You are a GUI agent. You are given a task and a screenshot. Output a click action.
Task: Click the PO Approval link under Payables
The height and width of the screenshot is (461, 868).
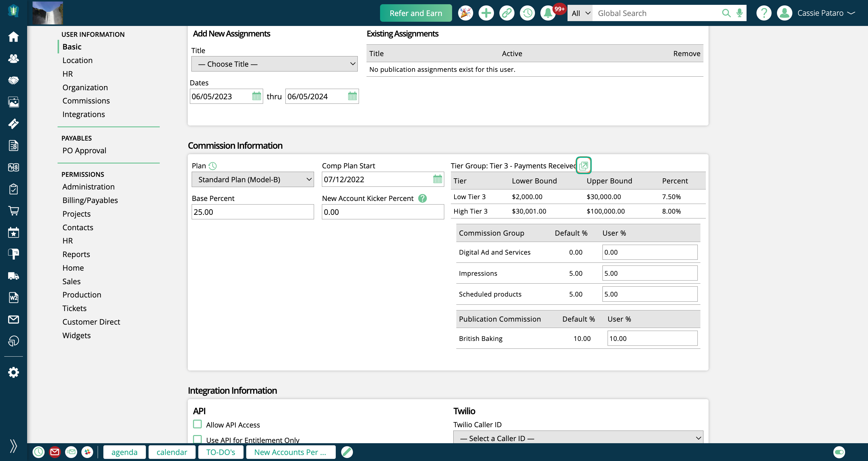[x=84, y=150]
